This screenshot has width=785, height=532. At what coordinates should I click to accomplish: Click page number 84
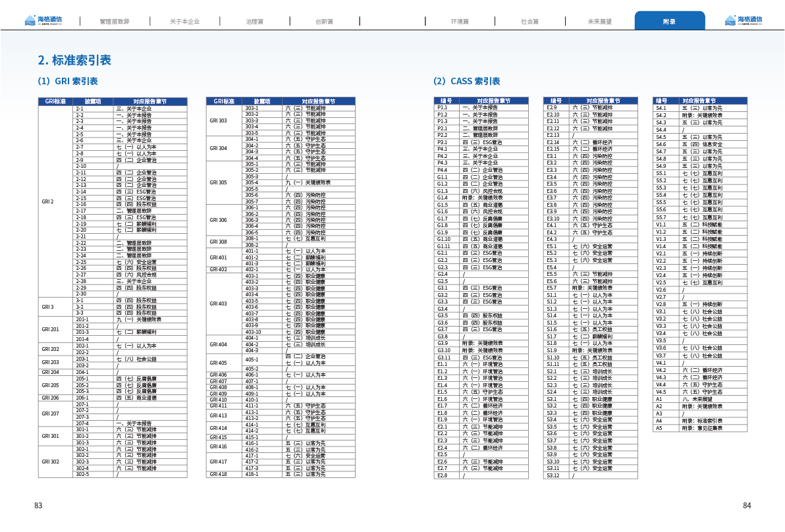pyautogui.click(x=746, y=506)
